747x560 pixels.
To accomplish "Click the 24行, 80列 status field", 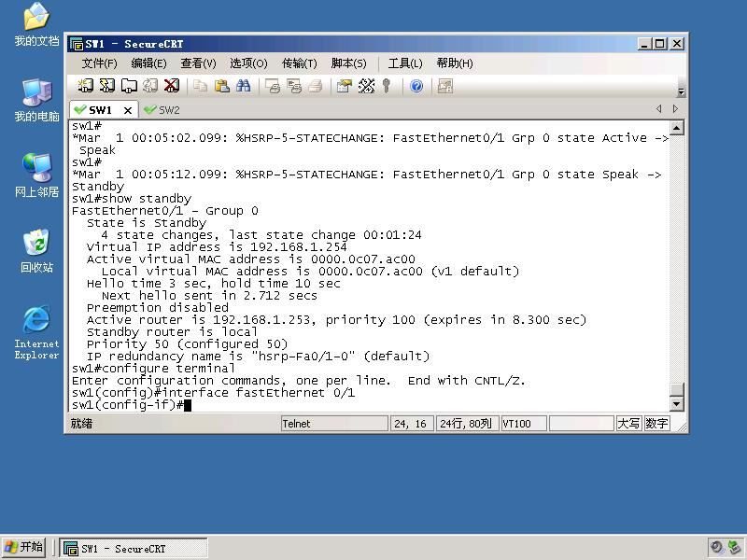I will pos(467,424).
